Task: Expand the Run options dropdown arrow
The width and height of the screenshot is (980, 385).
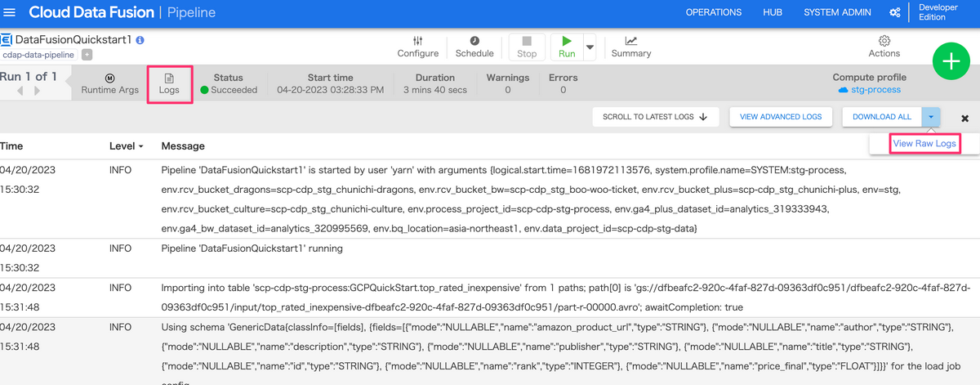Action: pyautogui.click(x=590, y=47)
